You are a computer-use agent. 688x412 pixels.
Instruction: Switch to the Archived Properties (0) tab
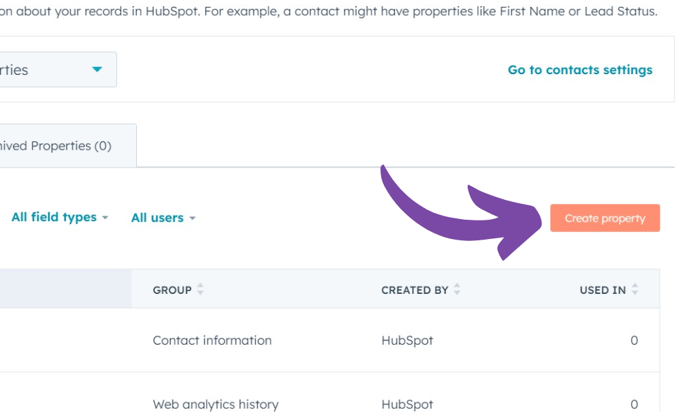(x=60, y=146)
